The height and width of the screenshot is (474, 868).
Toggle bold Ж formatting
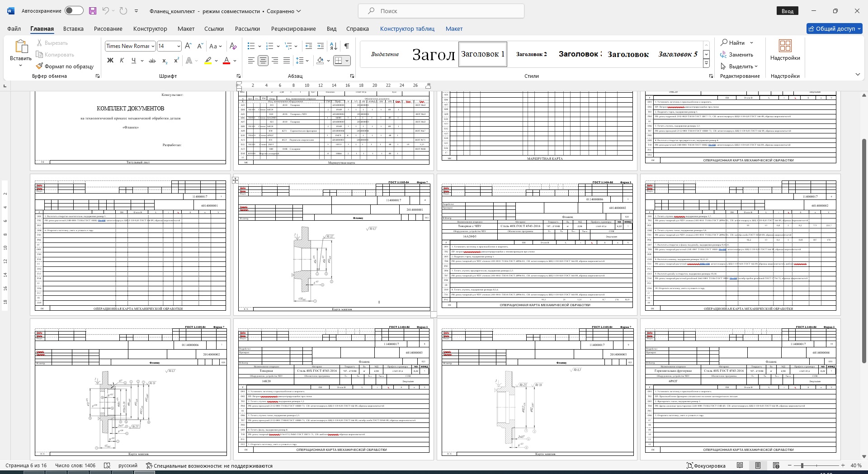(x=110, y=61)
